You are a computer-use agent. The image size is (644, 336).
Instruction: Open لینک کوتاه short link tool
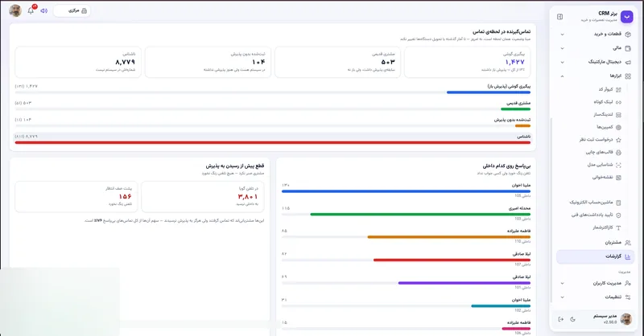[608, 102]
